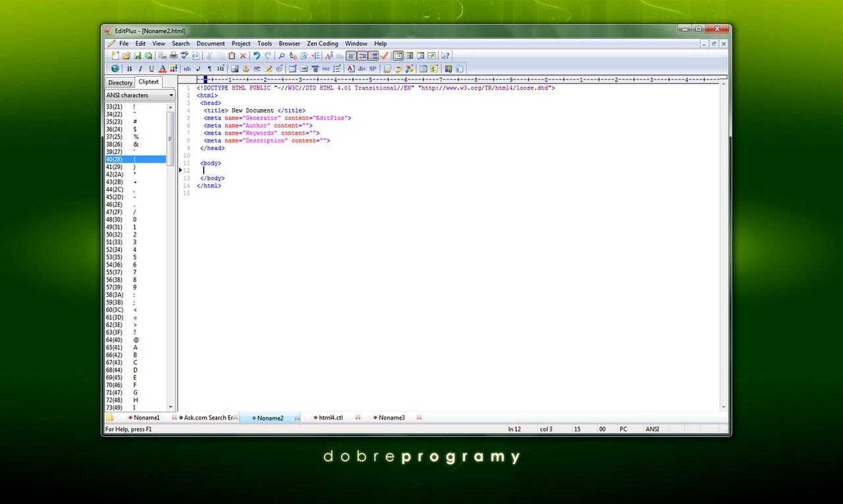
Task: Click the Set Font icon
Action: point(329,56)
